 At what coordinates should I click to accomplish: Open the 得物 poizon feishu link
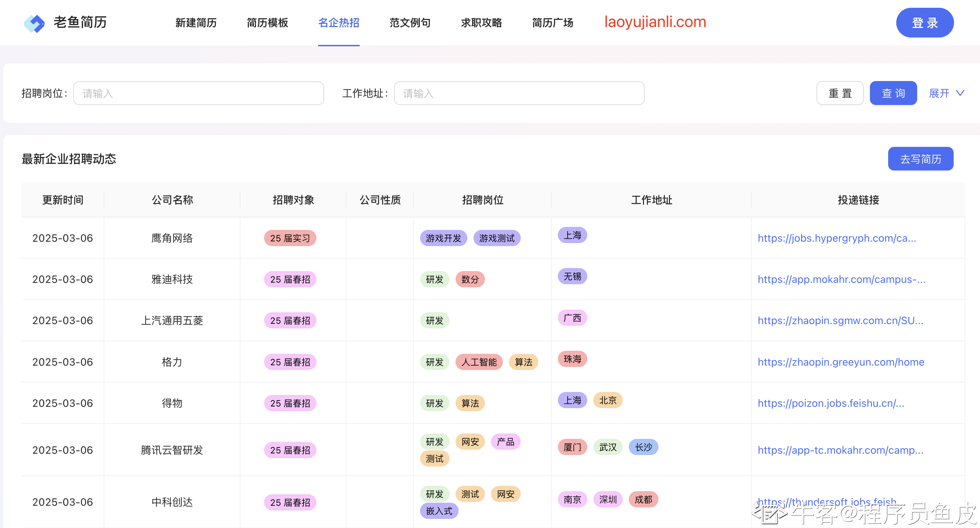830,403
